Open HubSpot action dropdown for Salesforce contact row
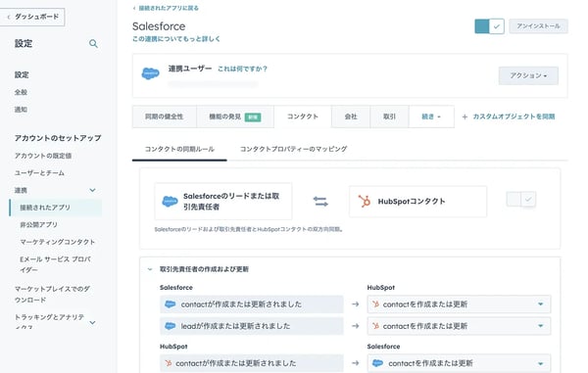 (x=459, y=304)
